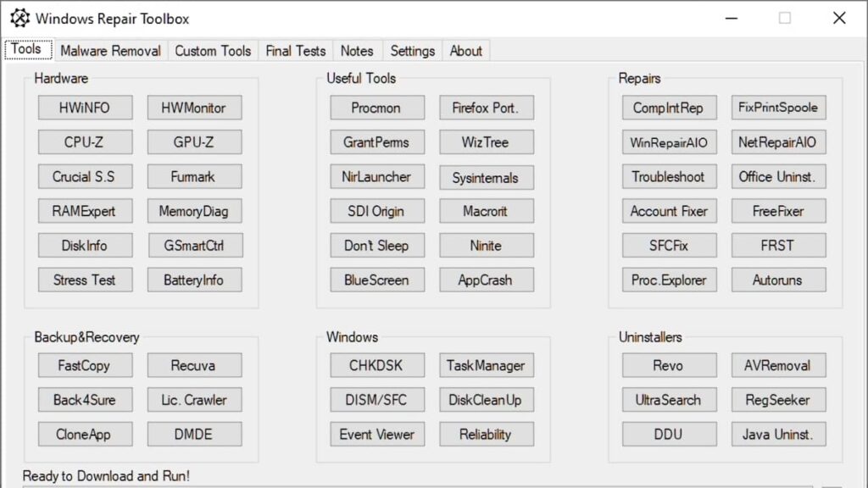
Task: Launch the Revo uninstaller
Action: click(x=669, y=366)
